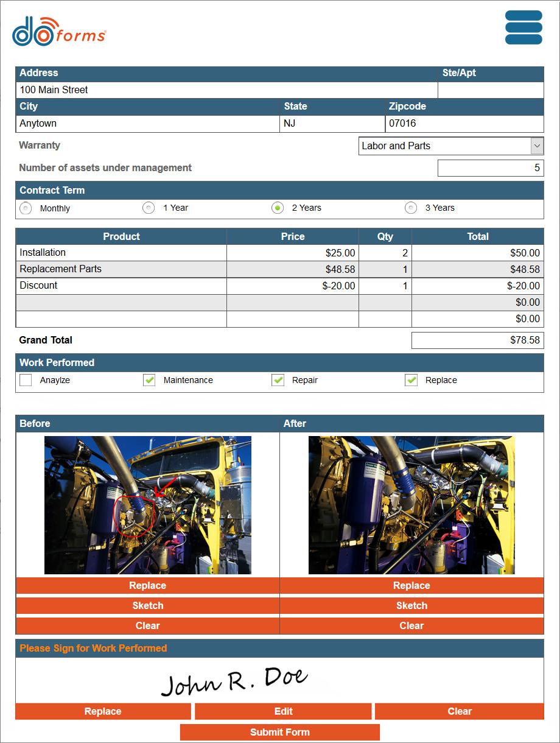Screen dimensions: 560x743
Task: Replace the signature
Action: (x=103, y=711)
